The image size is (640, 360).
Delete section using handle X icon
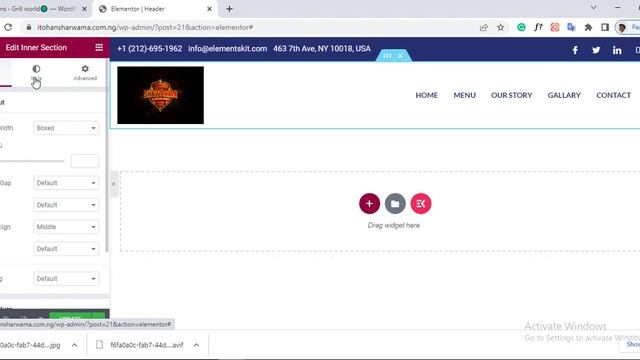(401, 56)
